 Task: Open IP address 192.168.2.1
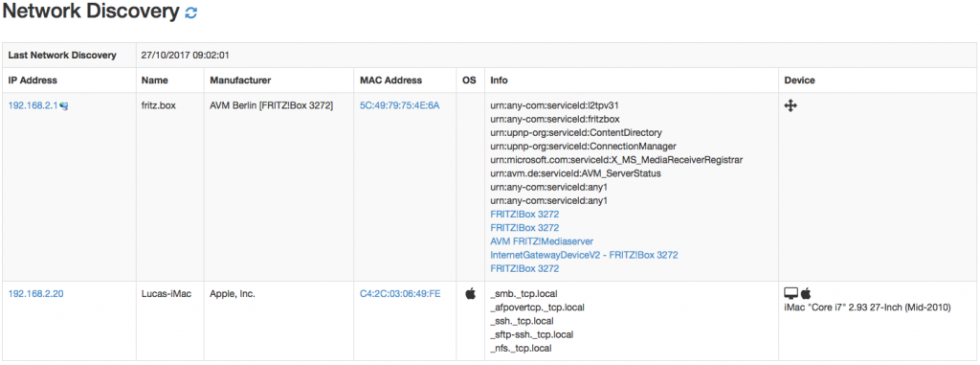[33, 105]
